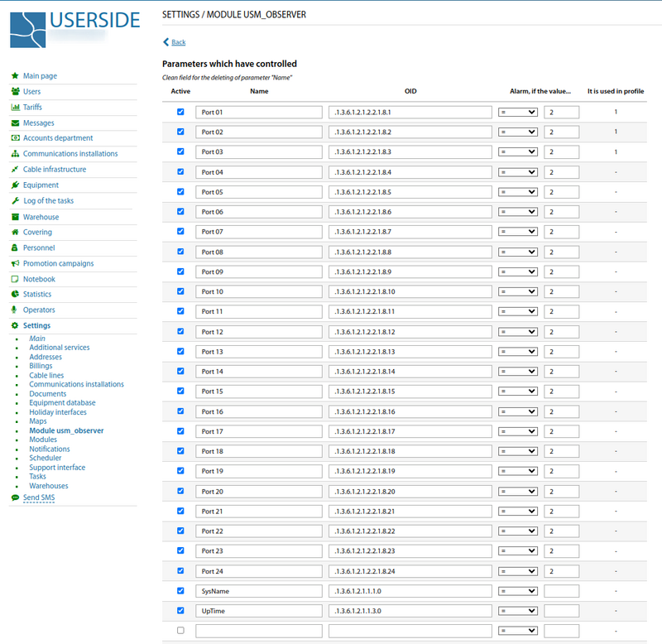This screenshot has height=644, width=662.
Task: Click the Users sidebar icon
Action: click(x=15, y=92)
